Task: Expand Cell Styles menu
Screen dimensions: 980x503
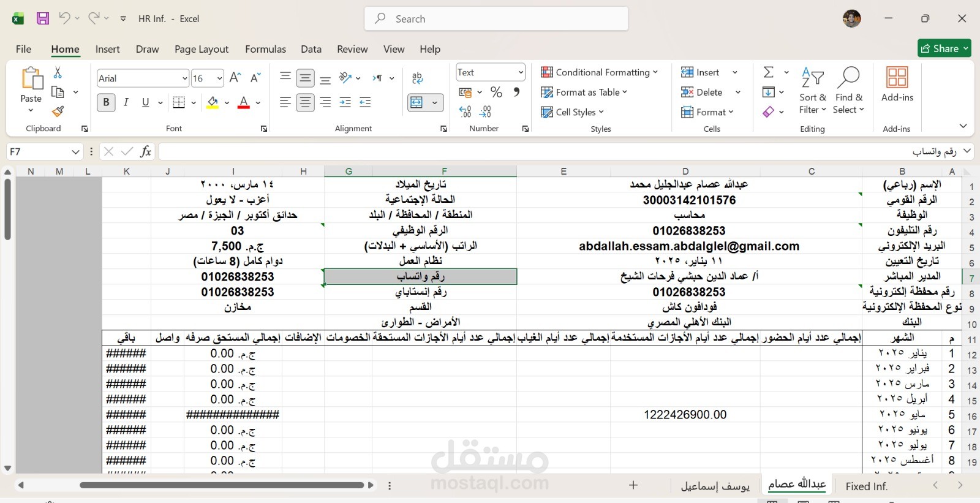Action: click(x=572, y=112)
